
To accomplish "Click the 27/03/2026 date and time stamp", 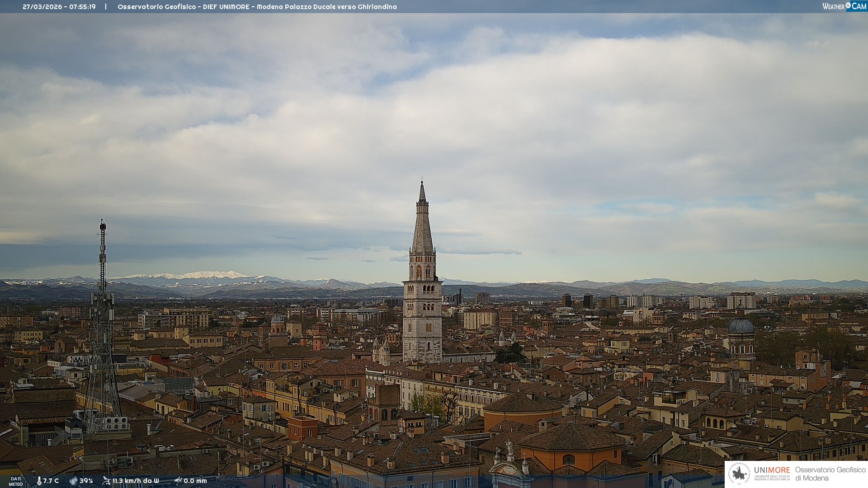I will [x=59, y=7].
